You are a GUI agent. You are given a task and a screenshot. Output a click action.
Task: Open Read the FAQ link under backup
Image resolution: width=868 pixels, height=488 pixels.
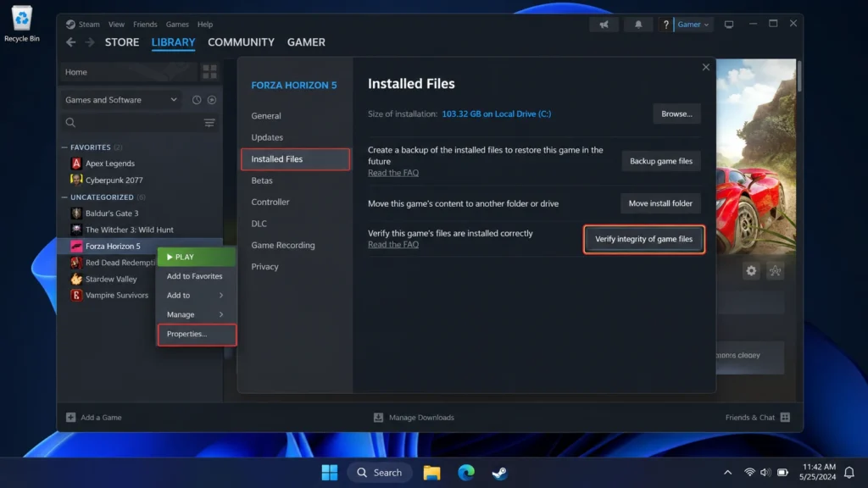coord(393,173)
